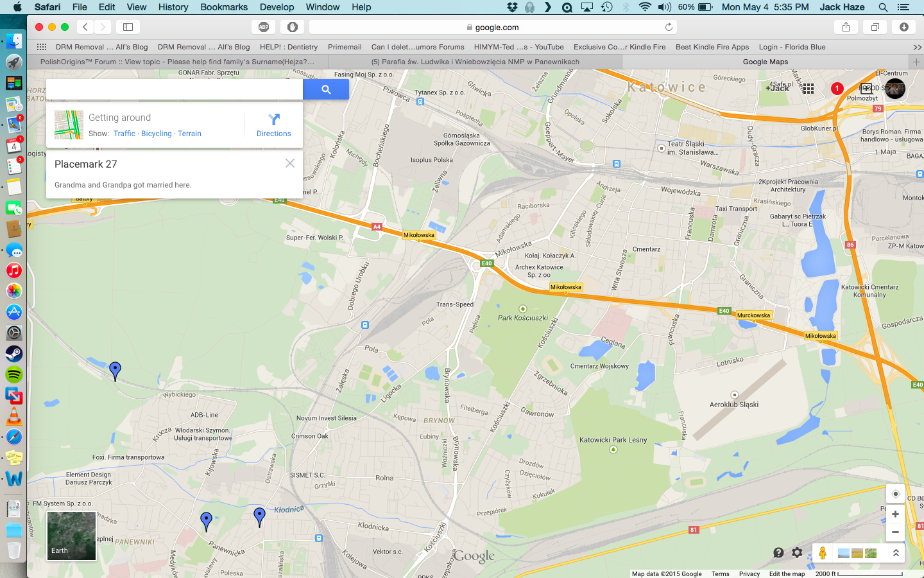The width and height of the screenshot is (924, 578).
Task: Show Bicycling layer on map
Action: 157,134
